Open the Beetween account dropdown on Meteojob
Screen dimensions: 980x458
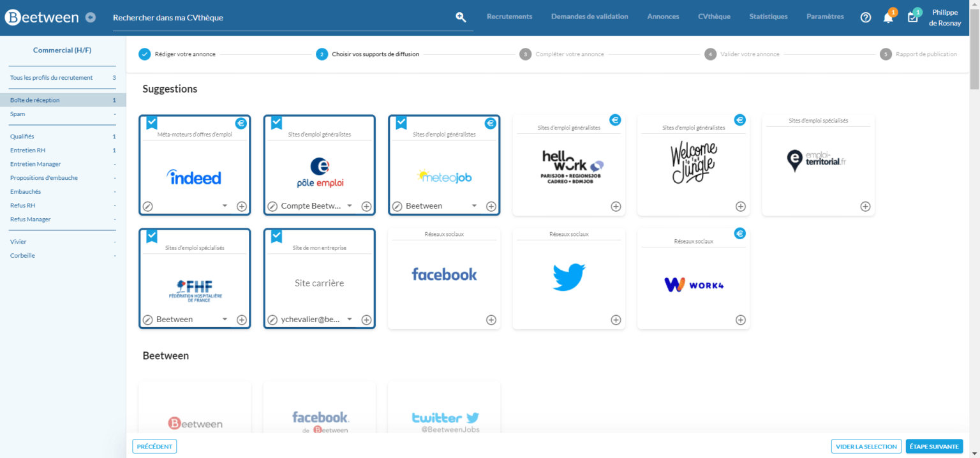(474, 206)
